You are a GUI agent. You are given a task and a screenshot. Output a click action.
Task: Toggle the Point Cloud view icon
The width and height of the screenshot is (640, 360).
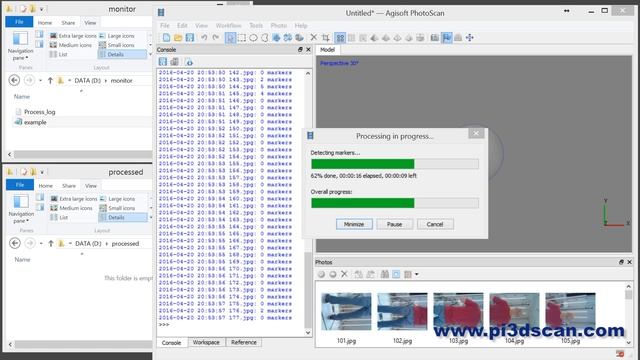(340, 38)
